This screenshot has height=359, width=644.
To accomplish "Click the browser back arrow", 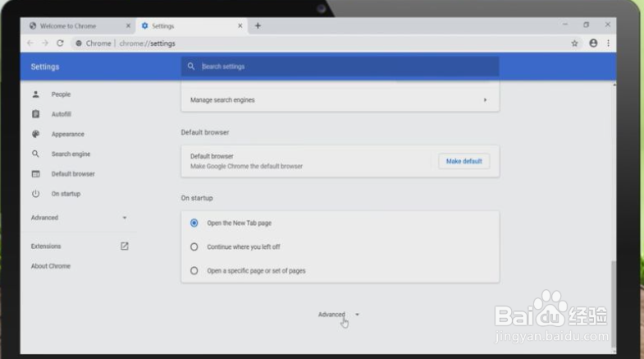I will (x=30, y=44).
